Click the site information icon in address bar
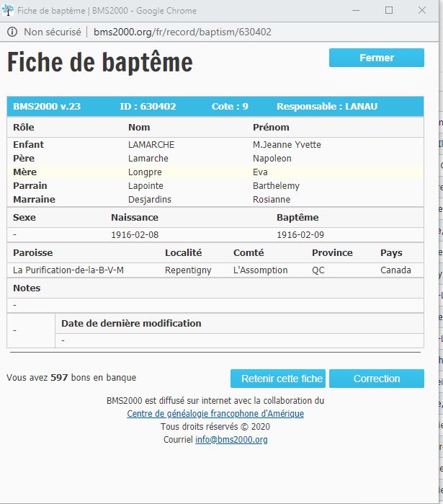Screen dimensions: 443x504 (12, 32)
